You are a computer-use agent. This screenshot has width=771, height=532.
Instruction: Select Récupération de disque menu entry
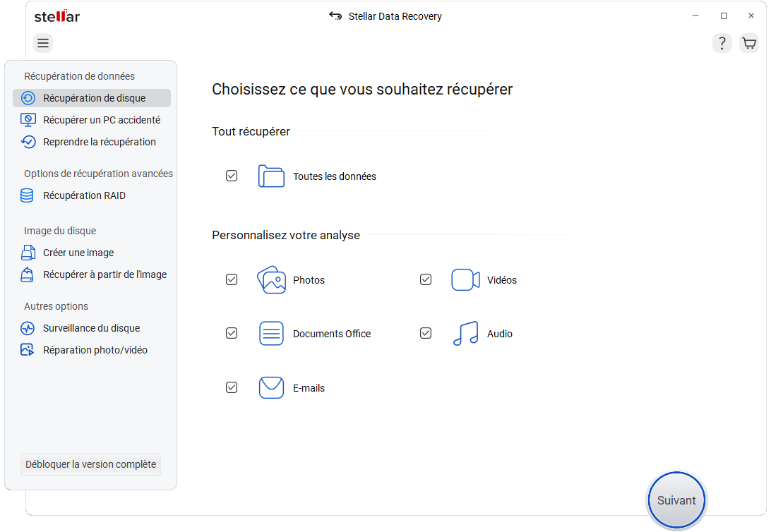pyautogui.click(x=92, y=98)
